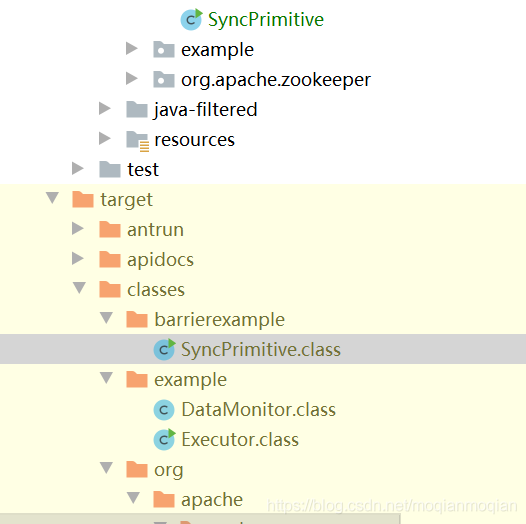Click the java-filtered folder icon
Screen dimensions: 526x524
137,109
